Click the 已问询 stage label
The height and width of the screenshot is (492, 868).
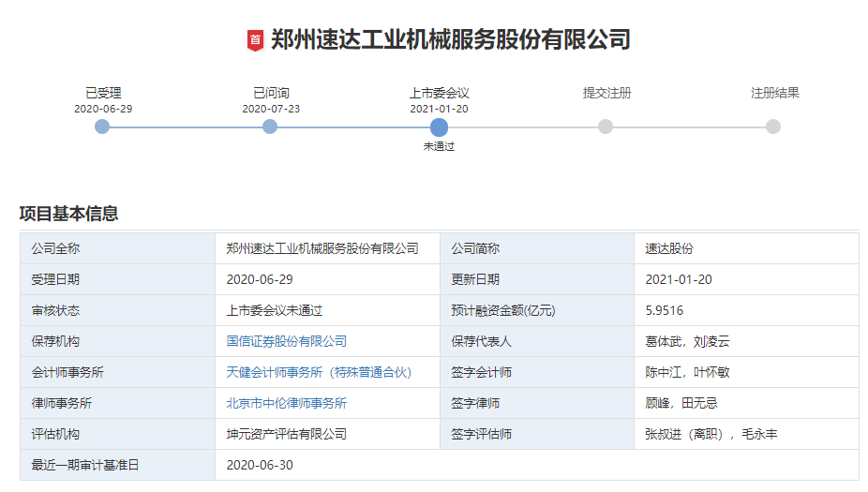pyautogui.click(x=271, y=93)
